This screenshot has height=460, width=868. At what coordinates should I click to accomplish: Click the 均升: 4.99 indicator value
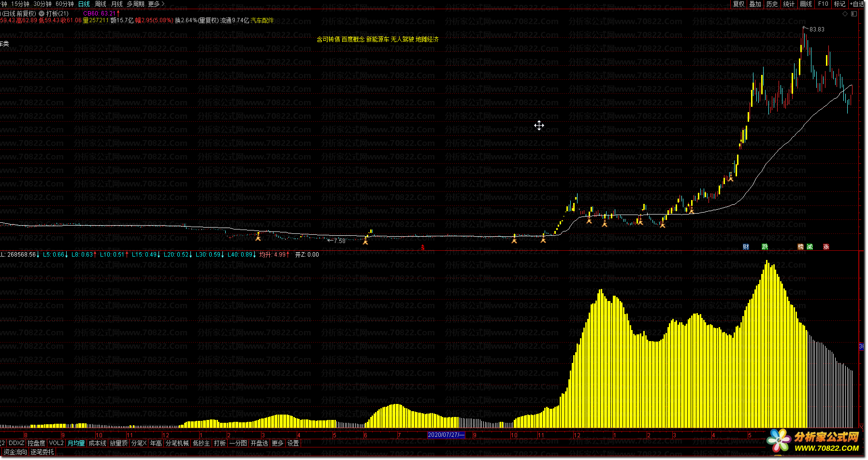tap(275, 255)
